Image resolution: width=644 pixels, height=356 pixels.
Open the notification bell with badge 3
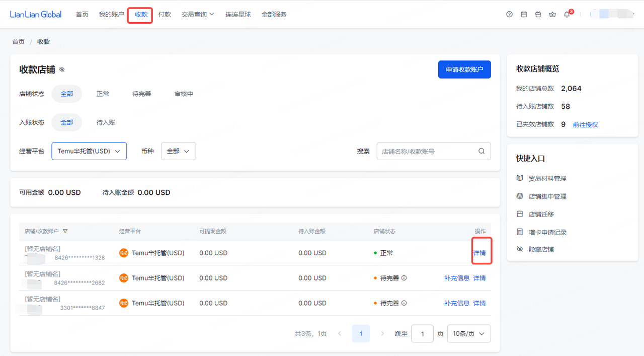tap(567, 15)
